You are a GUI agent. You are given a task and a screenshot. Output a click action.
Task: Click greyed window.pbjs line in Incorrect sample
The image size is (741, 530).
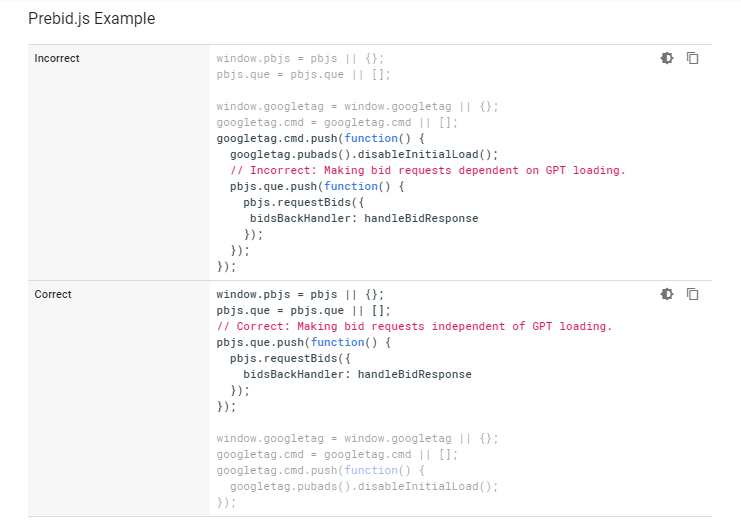[x=299, y=58]
